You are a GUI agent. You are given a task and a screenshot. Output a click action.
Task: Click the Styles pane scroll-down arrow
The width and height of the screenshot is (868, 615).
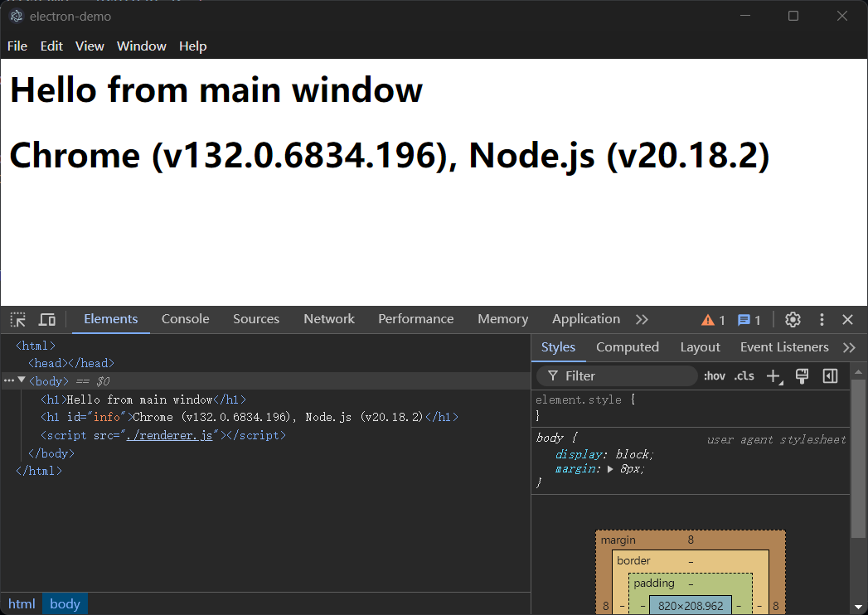click(x=858, y=608)
